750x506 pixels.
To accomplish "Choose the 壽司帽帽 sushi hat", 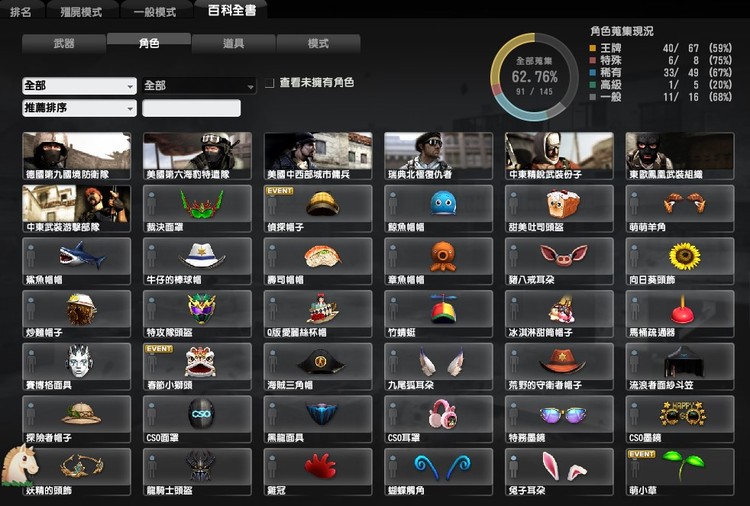I will pyautogui.click(x=318, y=261).
